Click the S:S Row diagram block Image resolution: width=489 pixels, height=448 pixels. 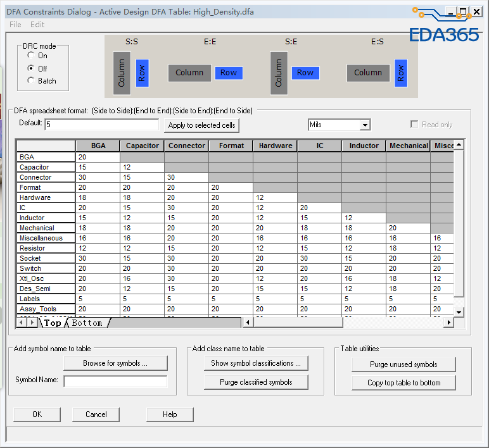pyautogui.click(x=143, y=73)
